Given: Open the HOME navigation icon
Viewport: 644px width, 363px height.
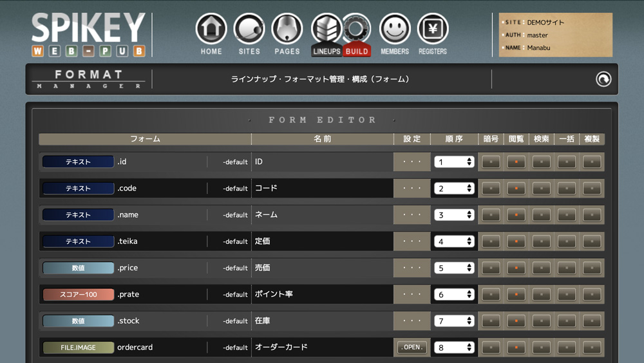Looking at the screenshot, I should (x=211, y=30).
